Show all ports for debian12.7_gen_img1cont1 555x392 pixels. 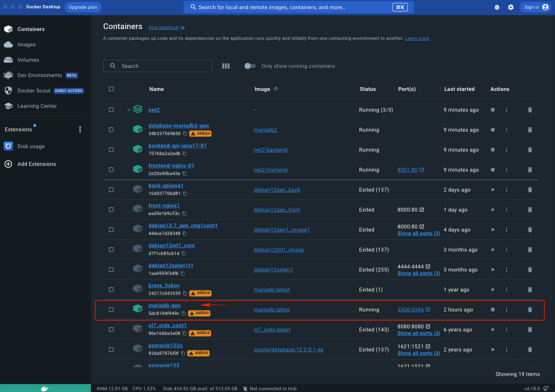pos(419,233)
